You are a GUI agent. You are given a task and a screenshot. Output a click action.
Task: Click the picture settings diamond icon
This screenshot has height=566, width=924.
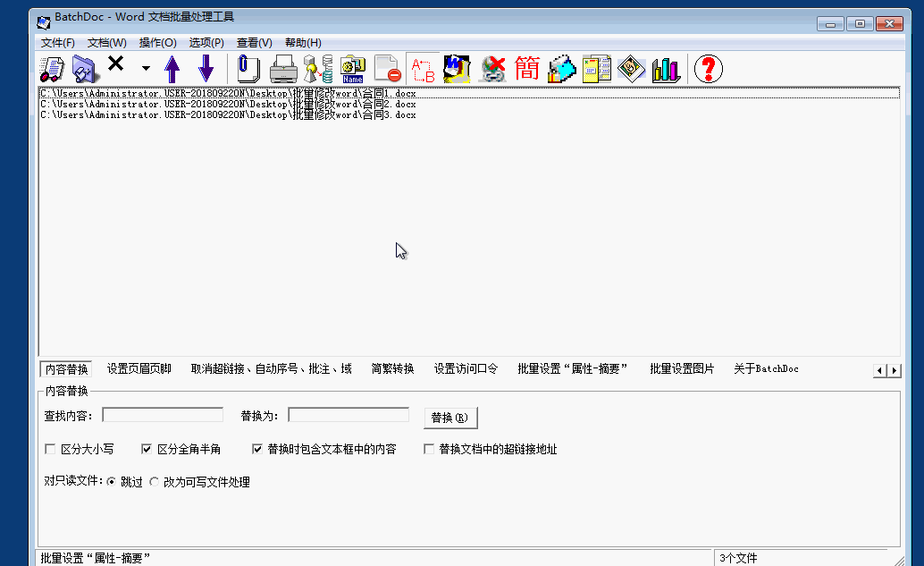point(631,69)
